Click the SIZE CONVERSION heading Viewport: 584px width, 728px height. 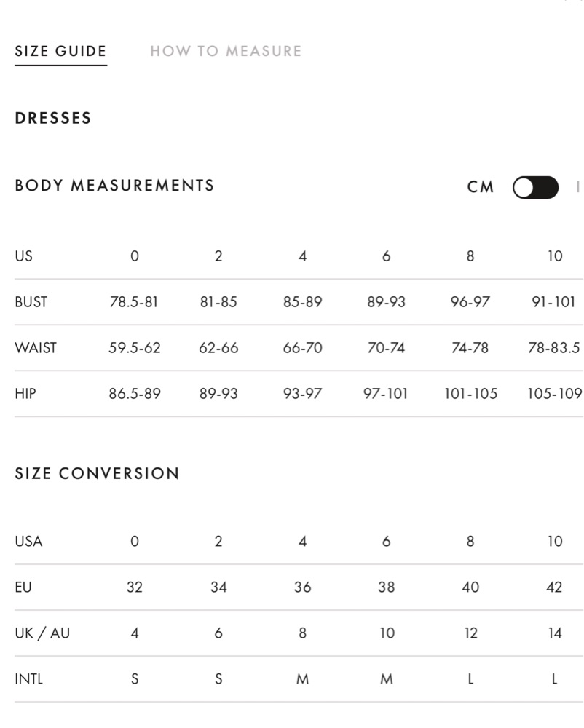pos(97,473)
